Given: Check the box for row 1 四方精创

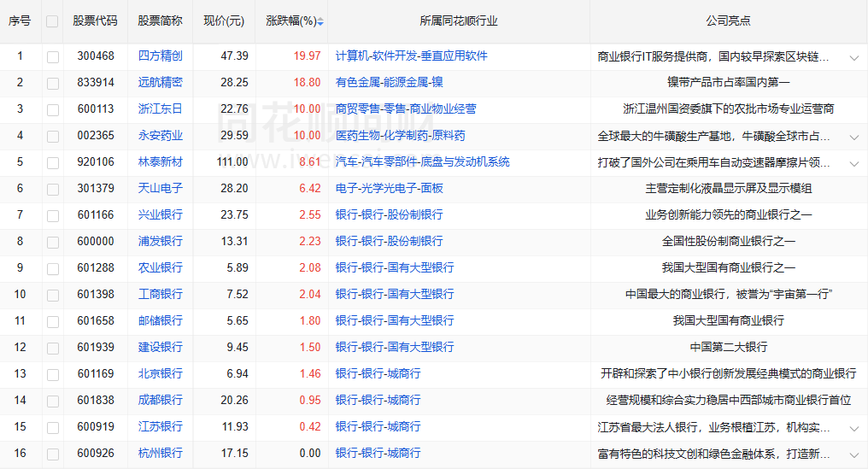Looking at the screenshot, I should (53, 56).
